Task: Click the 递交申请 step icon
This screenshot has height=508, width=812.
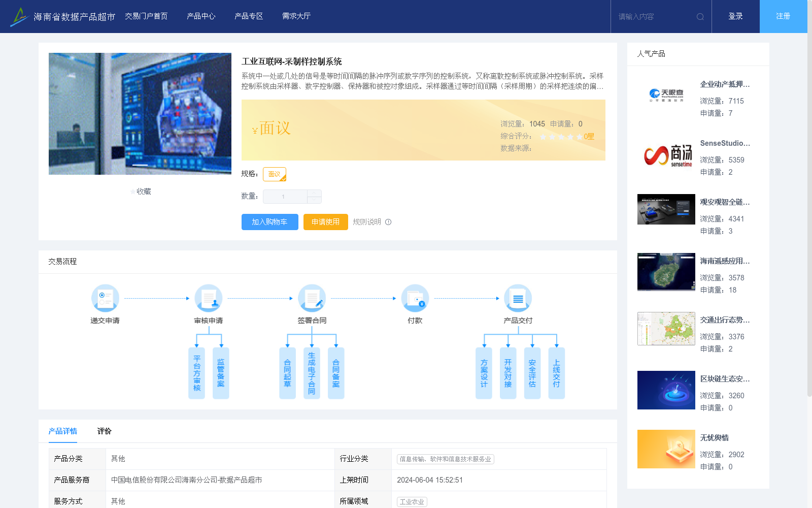Action: [x=105, y=298]
